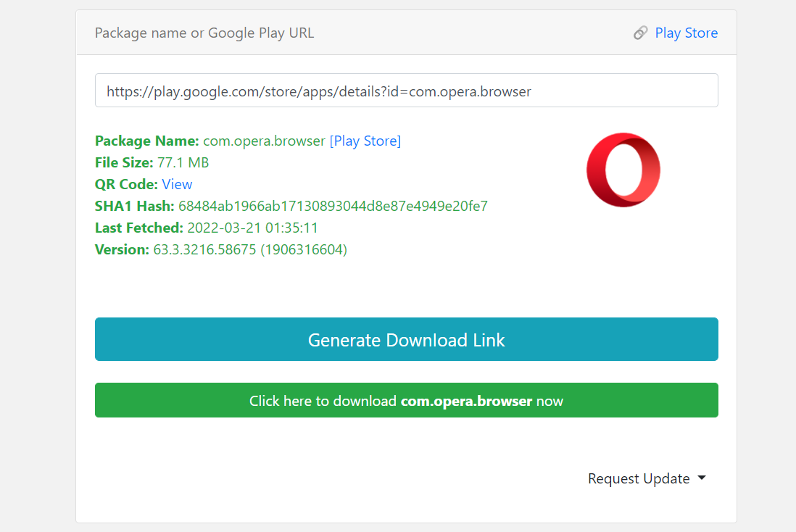Image resolution: width=796 pixels, height=532 pixels.
Task: Click the Last Fetched timestamp value
Action: tap(252, 228)
